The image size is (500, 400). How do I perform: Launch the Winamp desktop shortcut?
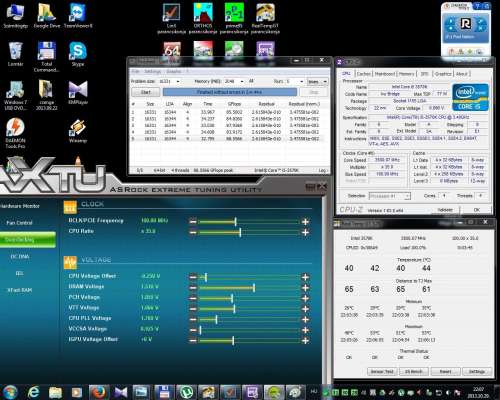pos(78,131)
